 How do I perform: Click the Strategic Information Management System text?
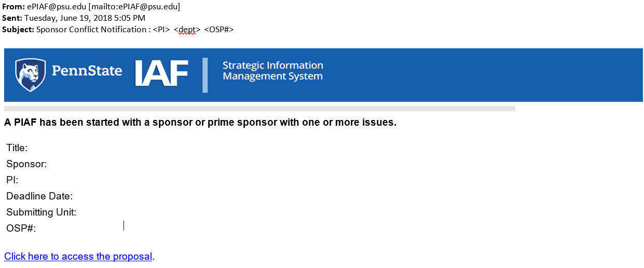[x=272, y=71]
